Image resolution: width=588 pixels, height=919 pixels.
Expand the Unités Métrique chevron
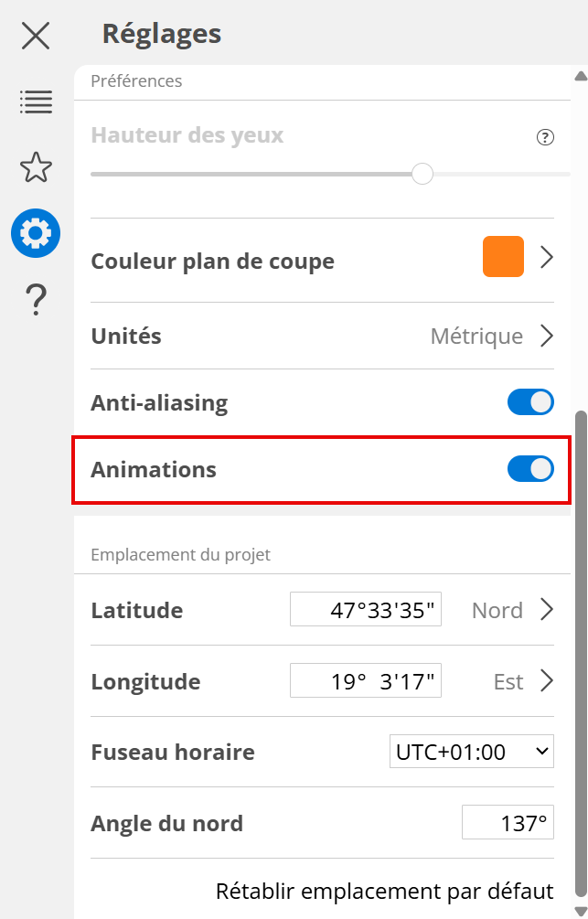pos(547,336)
